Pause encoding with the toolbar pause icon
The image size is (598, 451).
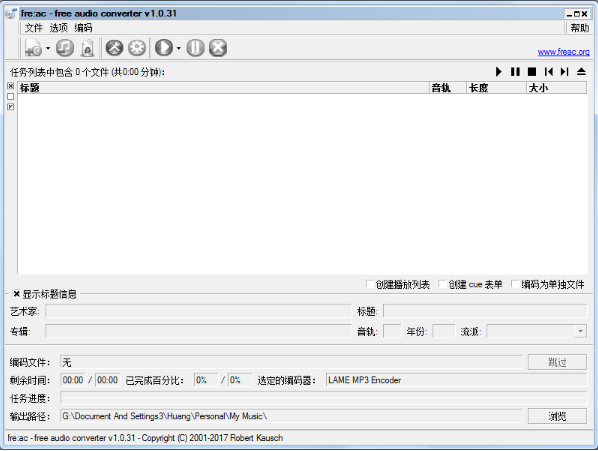tap(195, 48)
